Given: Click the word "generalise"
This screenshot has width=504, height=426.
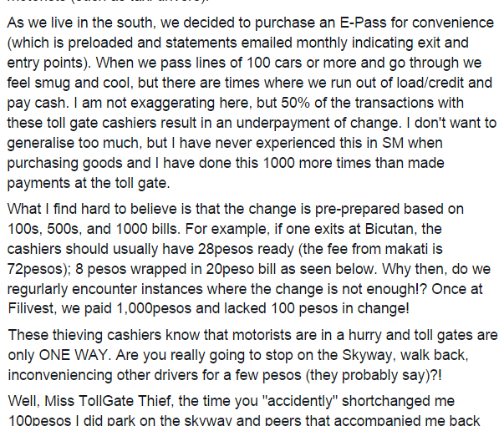Looking at the screenshot, I should click(40, 144).
